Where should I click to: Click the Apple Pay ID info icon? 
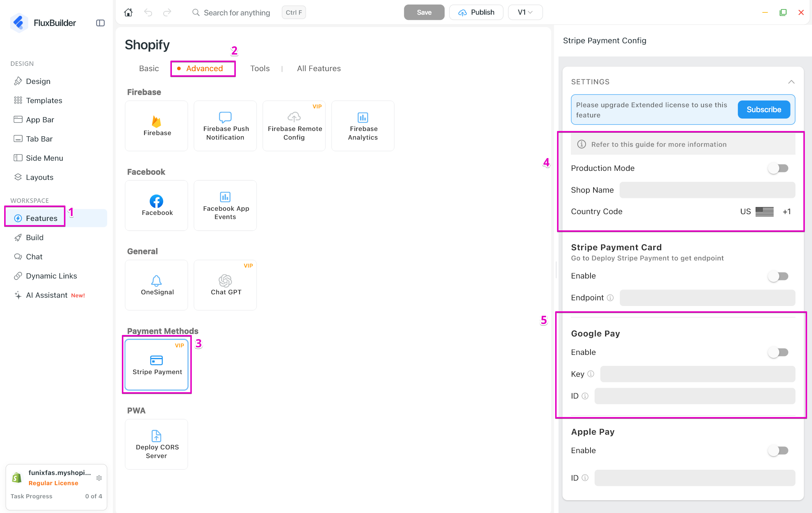pos(585,478)
